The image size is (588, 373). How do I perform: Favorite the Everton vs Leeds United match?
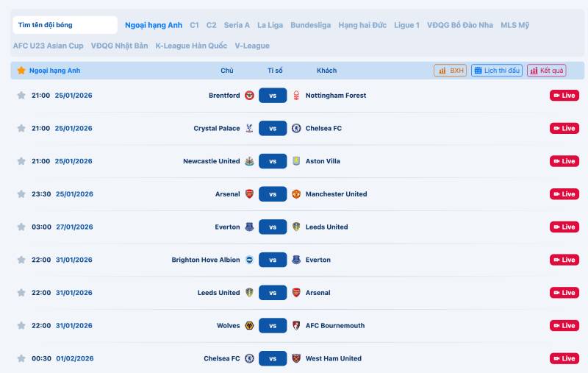click(x=21, y=227)
